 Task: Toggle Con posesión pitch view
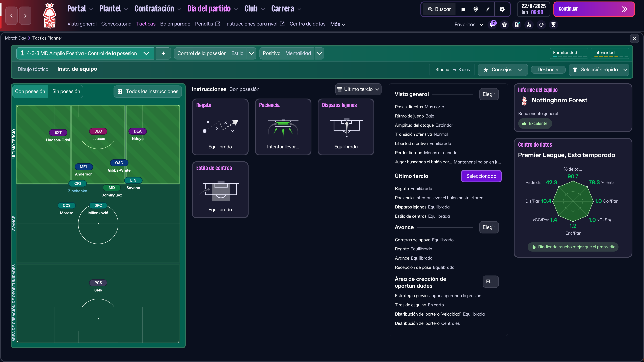click(x=30, y=92)
